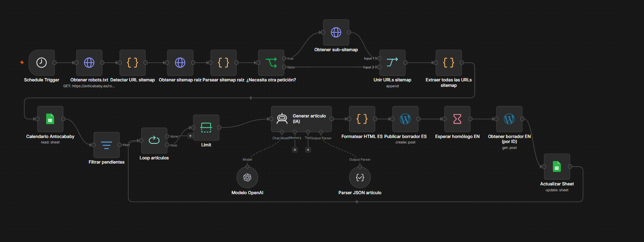Select the Detectar URL sitemap code node

pos(133,62)
